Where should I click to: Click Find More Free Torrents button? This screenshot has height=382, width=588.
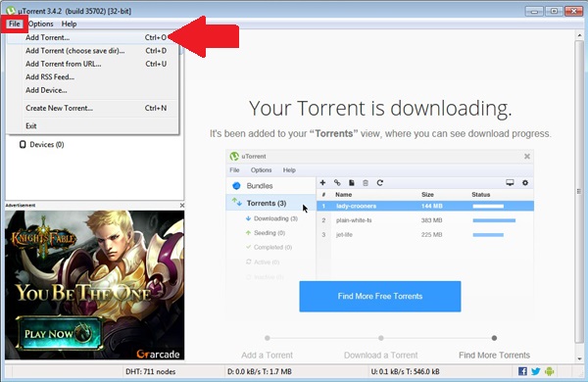point(380,296)
